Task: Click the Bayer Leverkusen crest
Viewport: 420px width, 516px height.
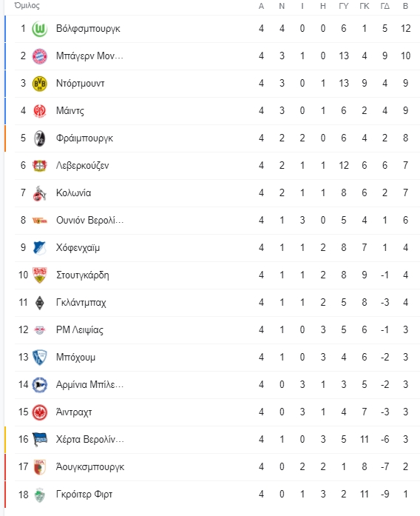Action: (x=39, y=166)
